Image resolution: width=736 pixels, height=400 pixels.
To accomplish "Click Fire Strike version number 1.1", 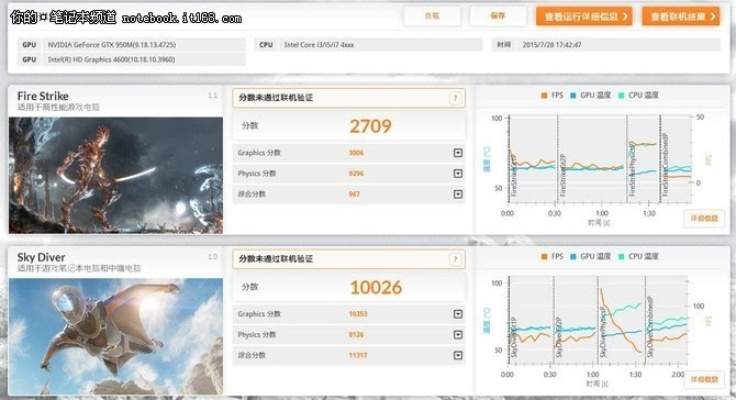I will point(213,96).
